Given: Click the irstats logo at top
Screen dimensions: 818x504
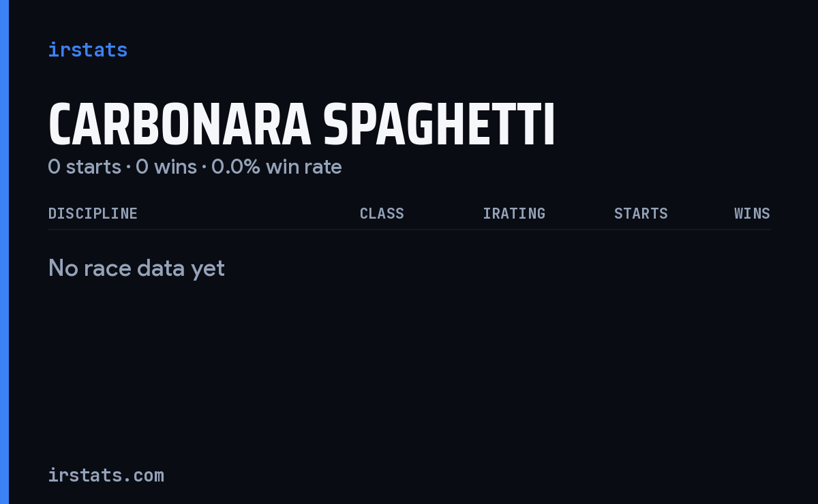Looking at the screenshot, I should 87,50.
